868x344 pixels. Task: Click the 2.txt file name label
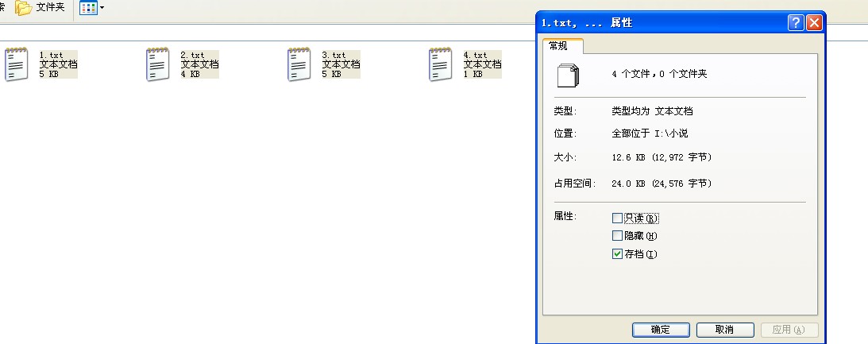tap(193, 55)
